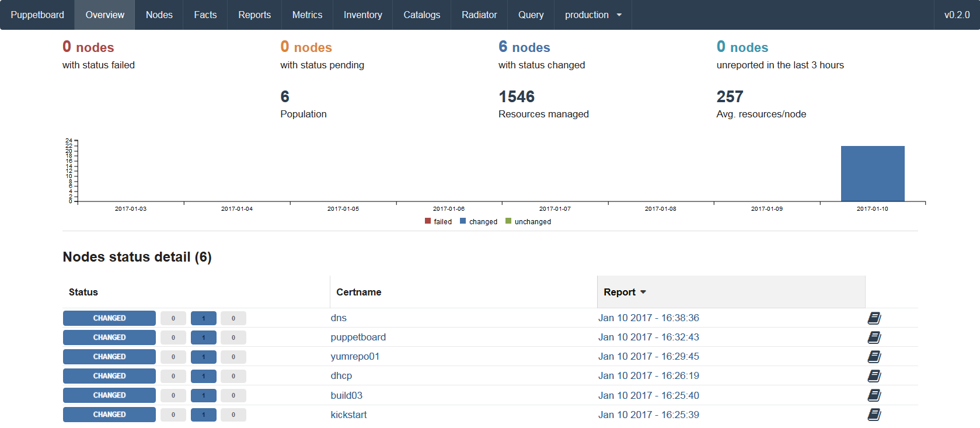This screenshot has height=428, width=980.
Task: Click the Puppetboard brand title
Action: pyautogui.click(x=37, y=15)
